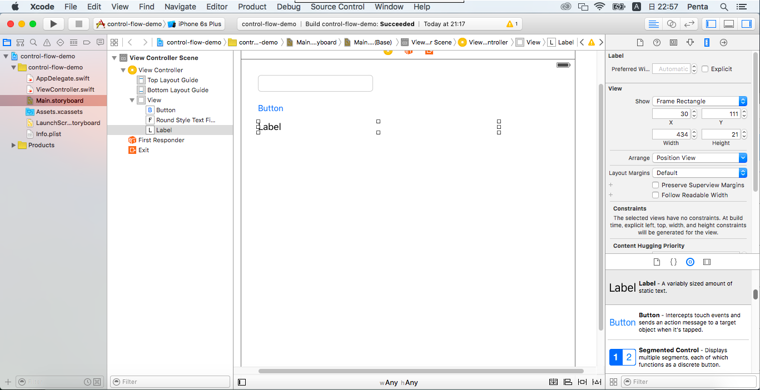The height and width of the screenshot is (390, 760).
Task: Open the Find navigator
Action: 33,42
